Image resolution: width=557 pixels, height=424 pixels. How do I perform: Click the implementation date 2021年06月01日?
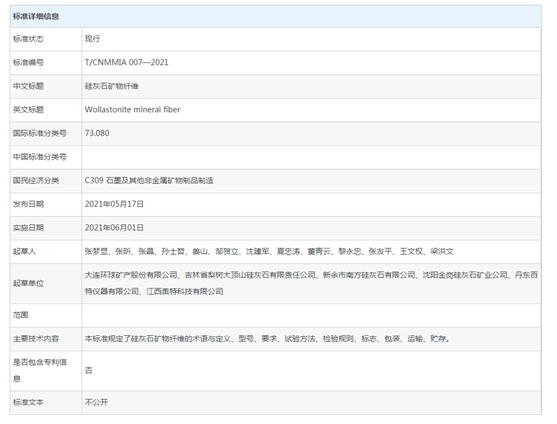[x=114, y=228]
